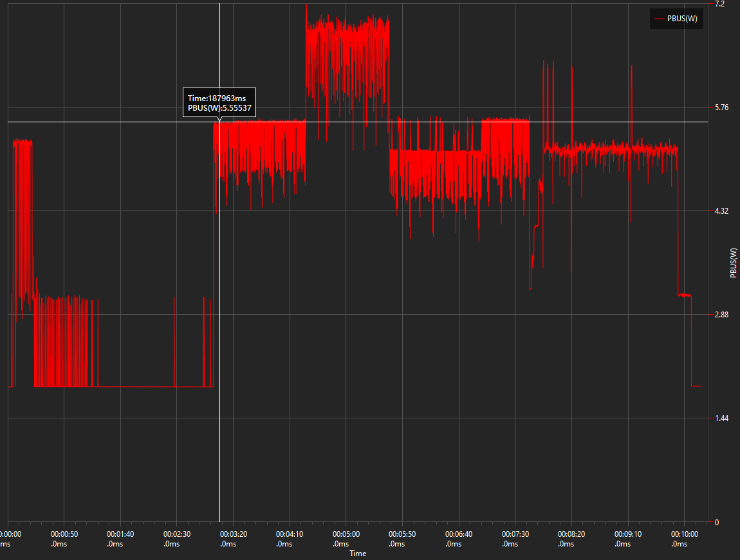Click the vertical PBUS(W) axis title

tap(733, 263)
